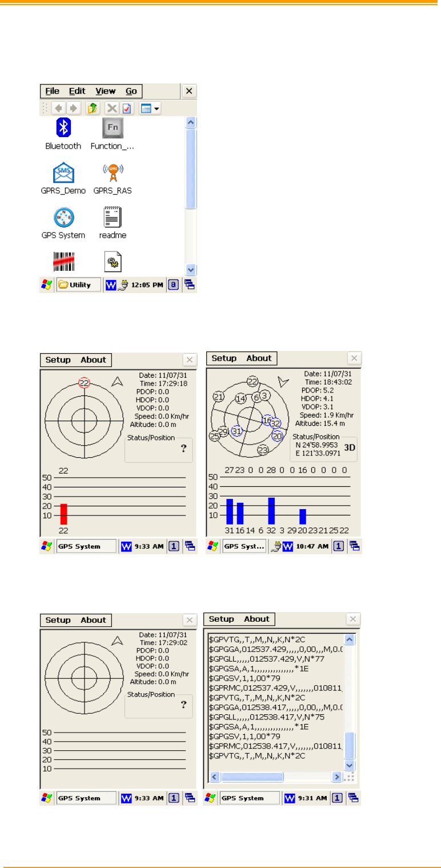Click the GPS Syst... button on 10:47 AM taskbar
The image size is (441, 868).
pyautogui.click(x=244, y=546)
